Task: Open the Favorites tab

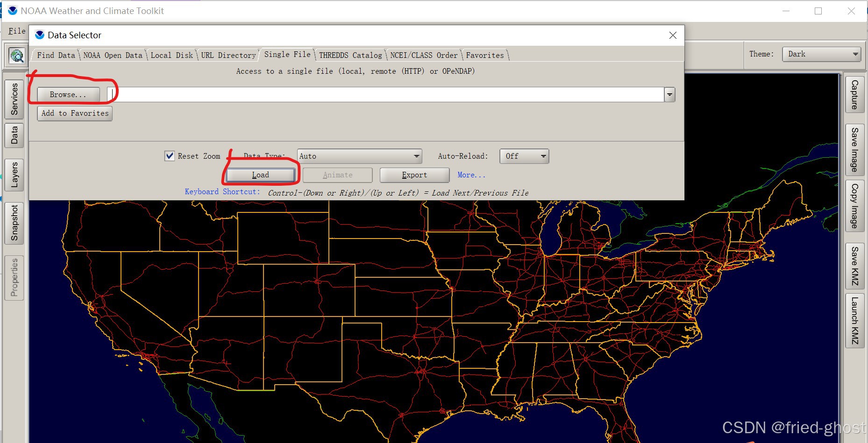Action: 485,55
